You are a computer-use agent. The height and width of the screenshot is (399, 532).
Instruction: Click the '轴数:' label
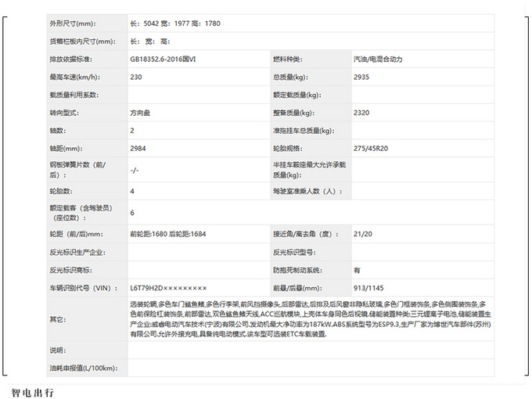coord(58,131)
